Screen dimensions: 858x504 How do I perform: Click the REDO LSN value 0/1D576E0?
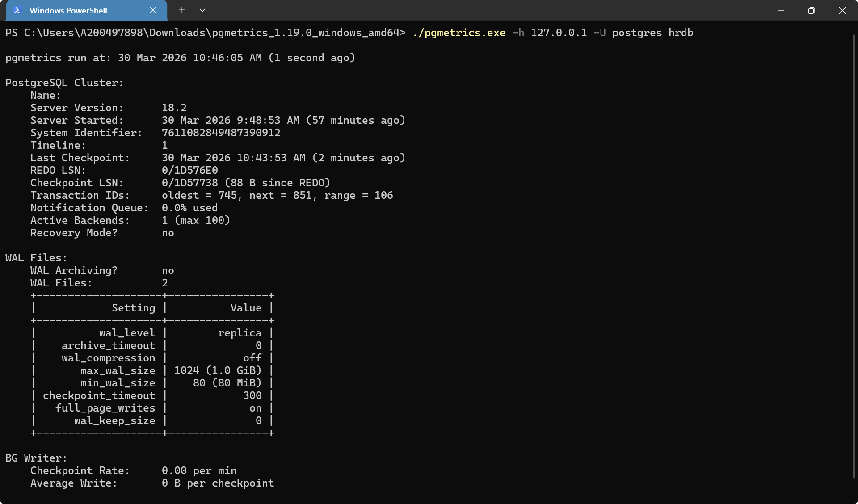pos(189,170)
